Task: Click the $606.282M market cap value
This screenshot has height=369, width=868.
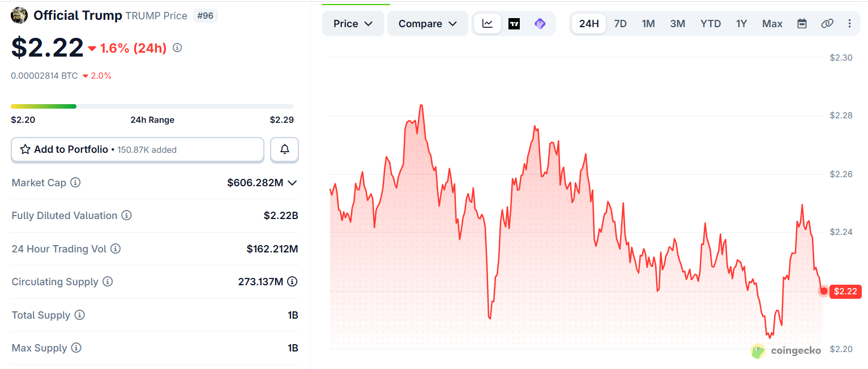Action: tap(255, 183)
